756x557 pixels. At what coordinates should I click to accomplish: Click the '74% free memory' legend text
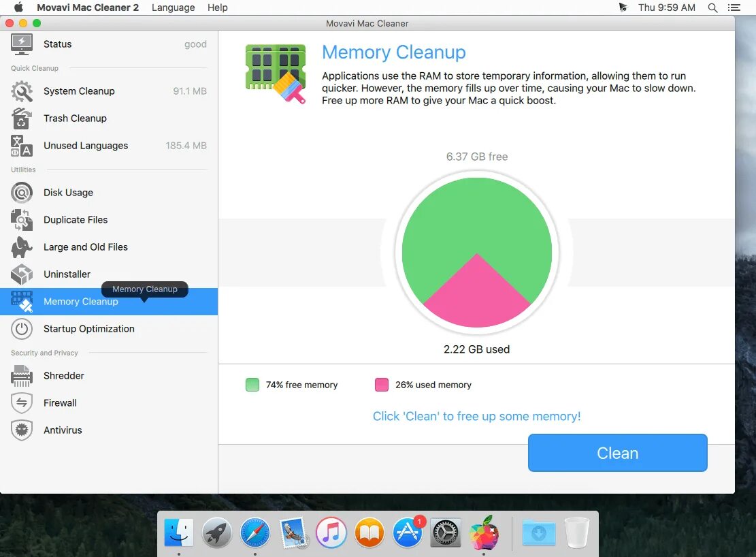click(x=302, y=385)
